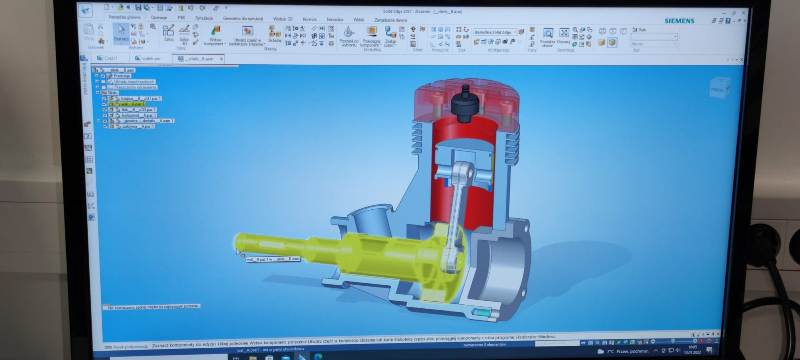Open the Styl dropdown combo box
This screenshot has height=360, width=800.
[655, 37]
